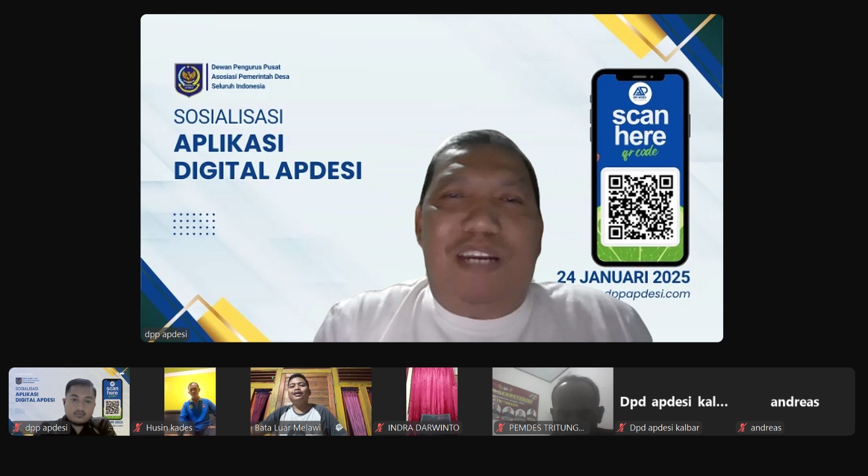
Task: Click muted mic icon beside Dpd apdesi kalbar
Action: [622, 428]
